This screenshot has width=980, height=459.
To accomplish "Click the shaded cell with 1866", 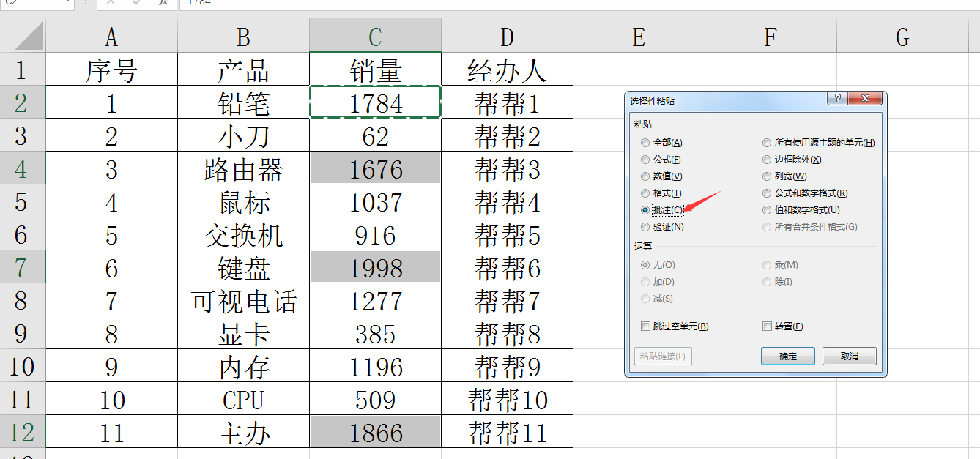I will [x=375, y=431].
